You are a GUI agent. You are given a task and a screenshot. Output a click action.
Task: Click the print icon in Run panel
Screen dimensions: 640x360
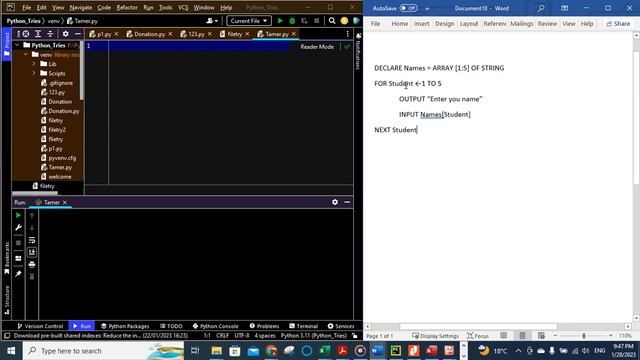pyautogui.click(x=32, y=264)
